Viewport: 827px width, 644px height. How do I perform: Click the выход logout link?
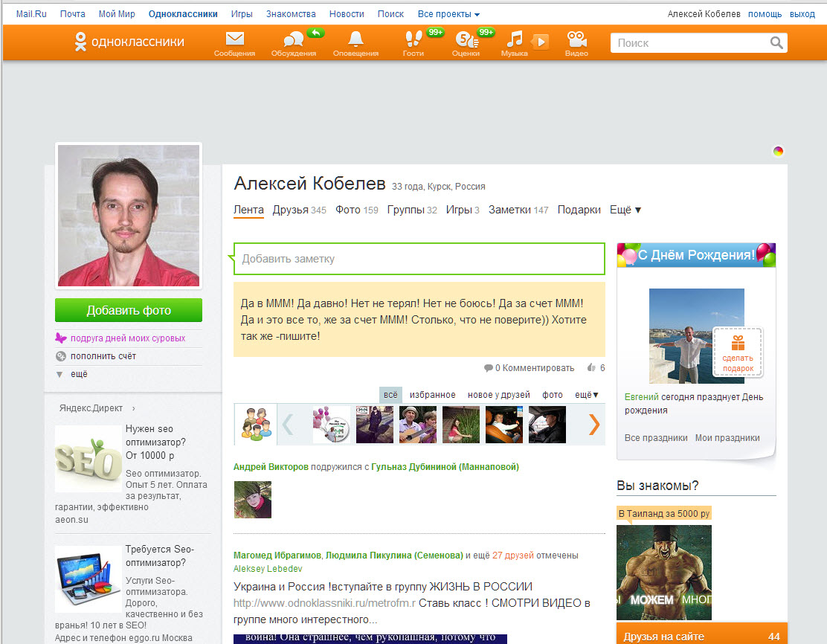(802, 14)
